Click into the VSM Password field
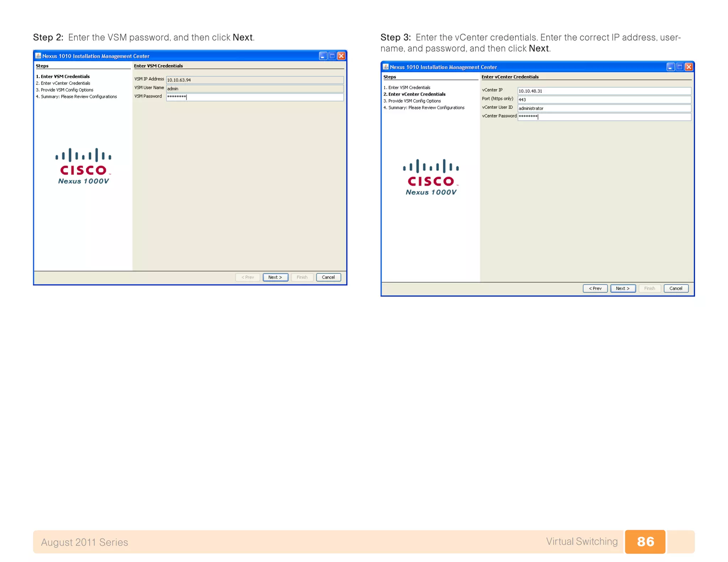728x562 pixels. click(255, 97)
